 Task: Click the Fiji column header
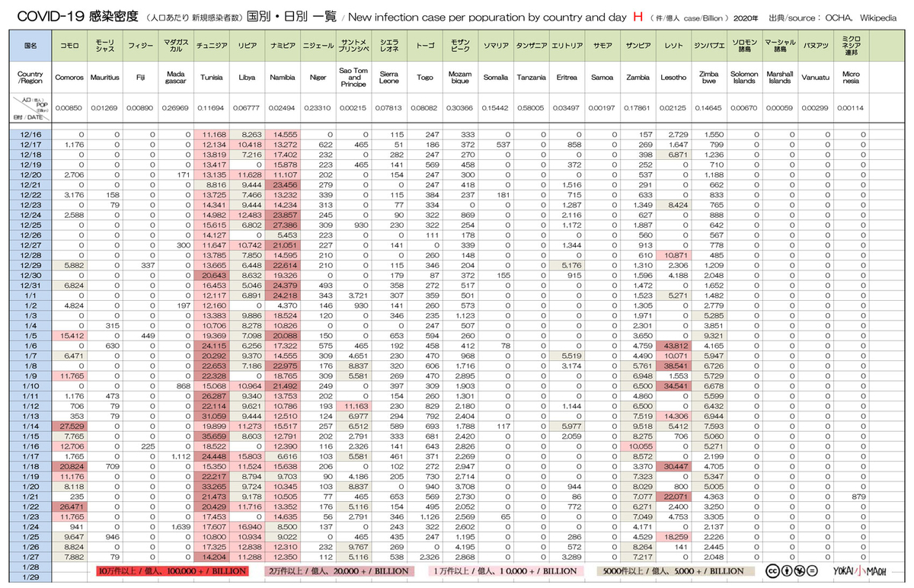tap(140, 78)
